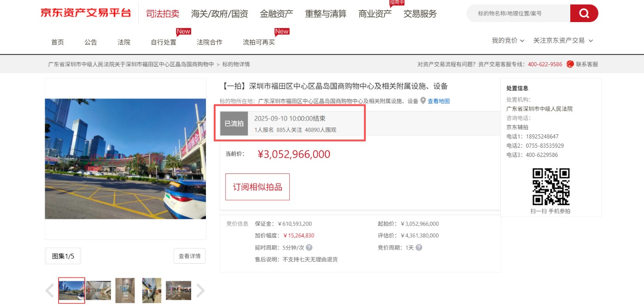Open 法院 in sub navigation
This screenshot has height=306, width=644.
(124, 42)
